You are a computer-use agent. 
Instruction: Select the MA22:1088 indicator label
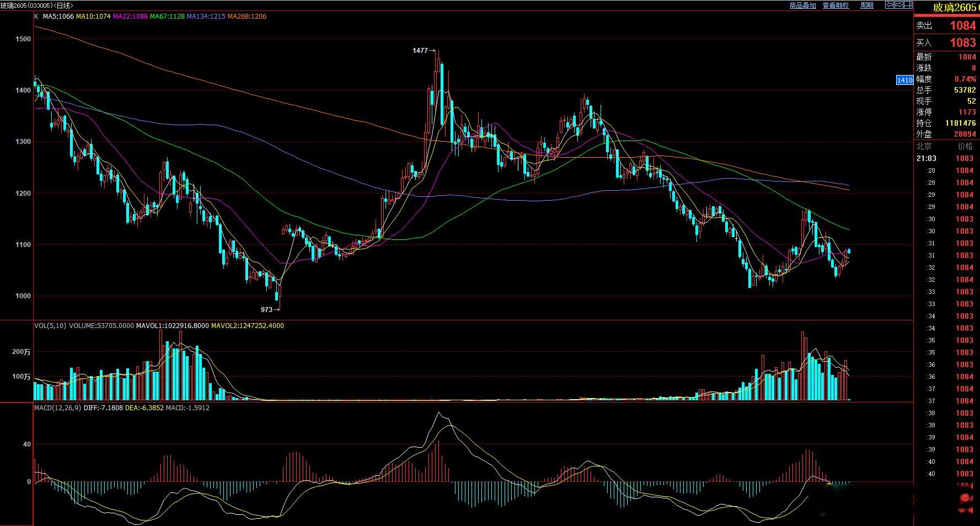[x=130, y=17]
